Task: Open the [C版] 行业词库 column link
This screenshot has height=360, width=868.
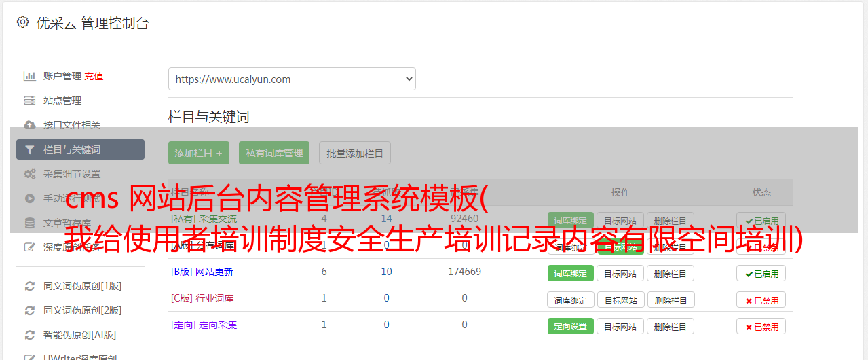Action: (x=202, y=298)
